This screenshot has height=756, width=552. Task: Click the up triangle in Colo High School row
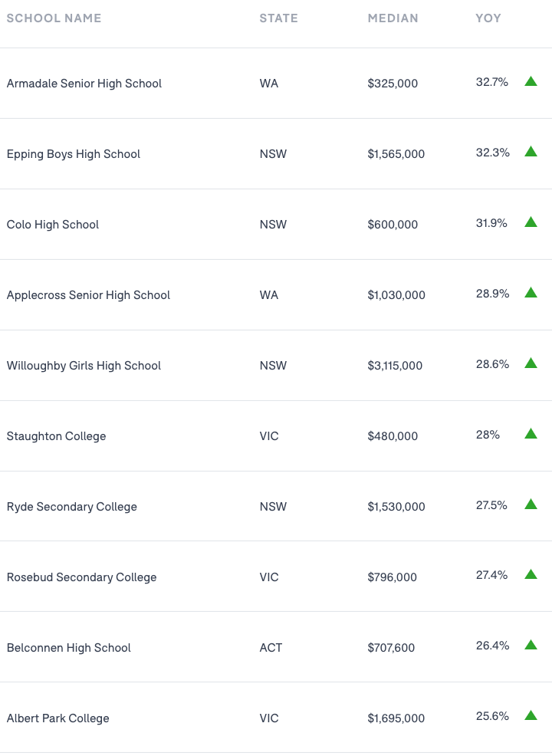pyautogui.click(x=531, y=222)
